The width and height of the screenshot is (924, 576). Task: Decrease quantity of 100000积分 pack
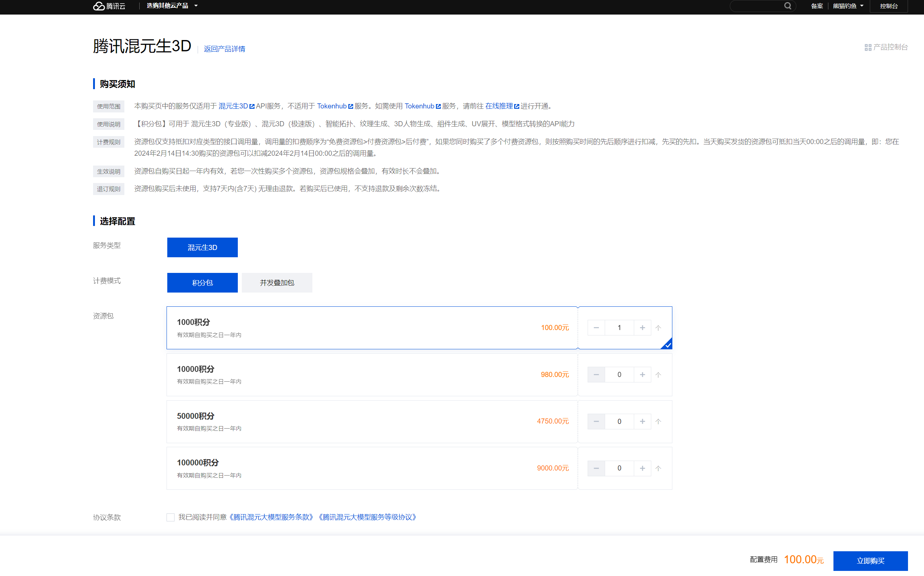596,468
